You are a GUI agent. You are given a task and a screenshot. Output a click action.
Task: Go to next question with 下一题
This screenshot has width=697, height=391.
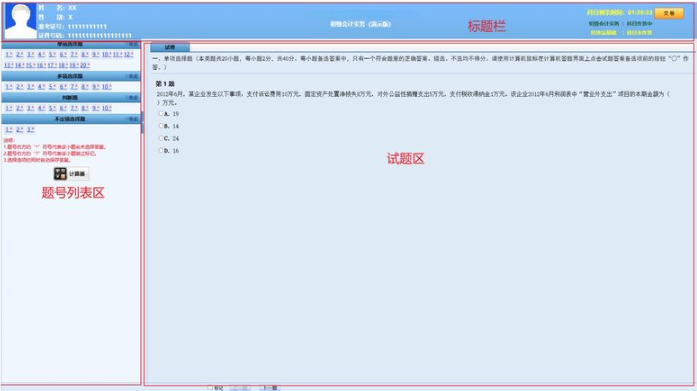coord(269,388)
